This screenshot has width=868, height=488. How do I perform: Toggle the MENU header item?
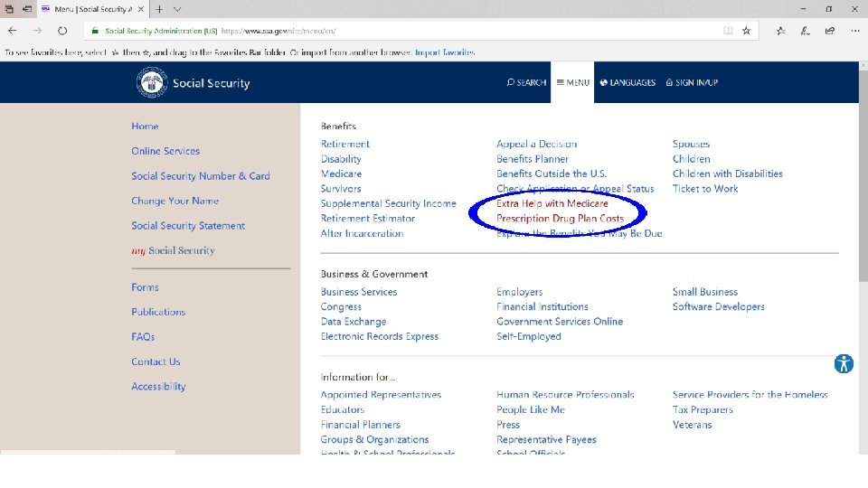[x=572, y=82]
